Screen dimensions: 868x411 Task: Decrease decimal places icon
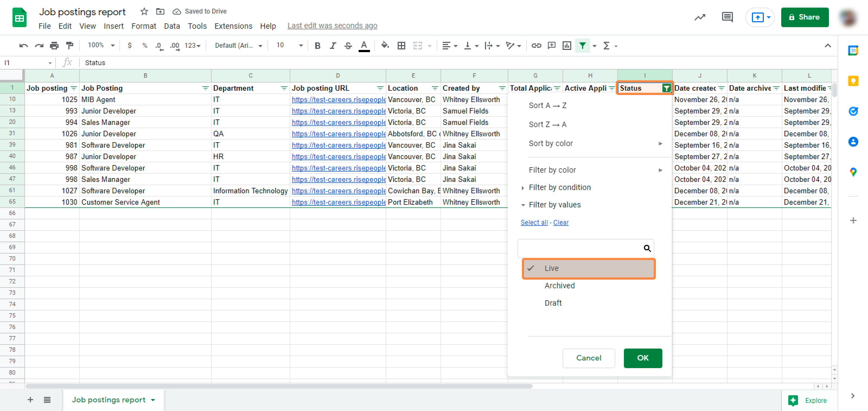click(x=159, y=46)
